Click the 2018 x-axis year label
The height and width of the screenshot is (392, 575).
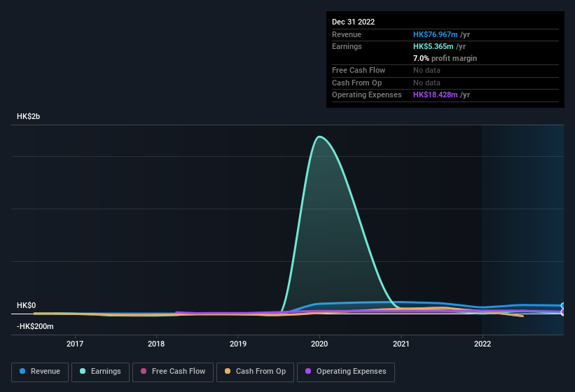[x=156, y=344]
